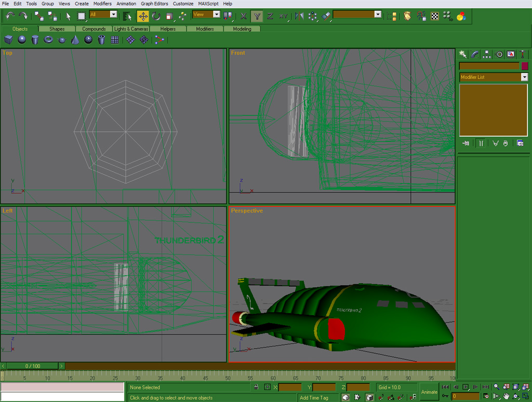Toggle the percent snap button
Image resolution: width=532 pixels, height=402 pixels.
point(401,397)
